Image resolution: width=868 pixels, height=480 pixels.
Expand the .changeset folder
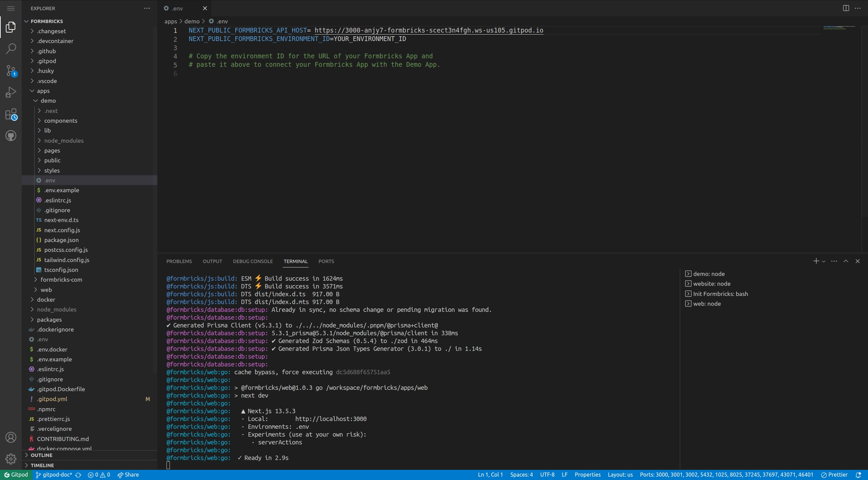(x=90, y=31)
